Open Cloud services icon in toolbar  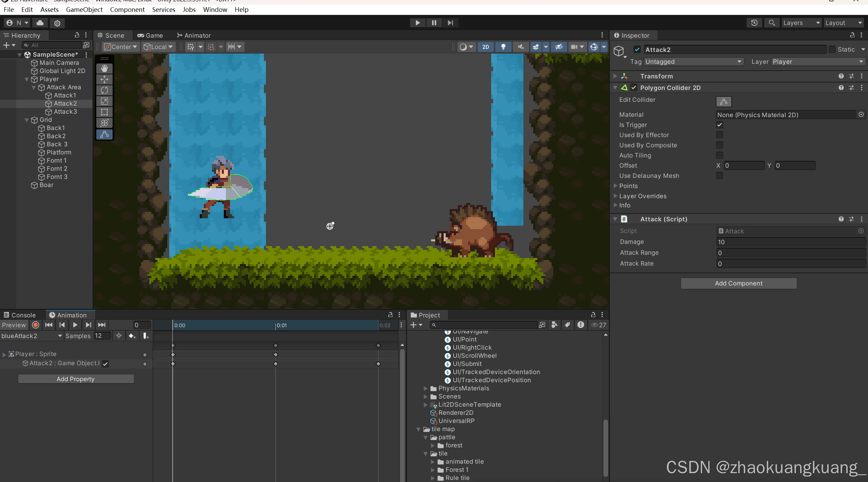40,23
